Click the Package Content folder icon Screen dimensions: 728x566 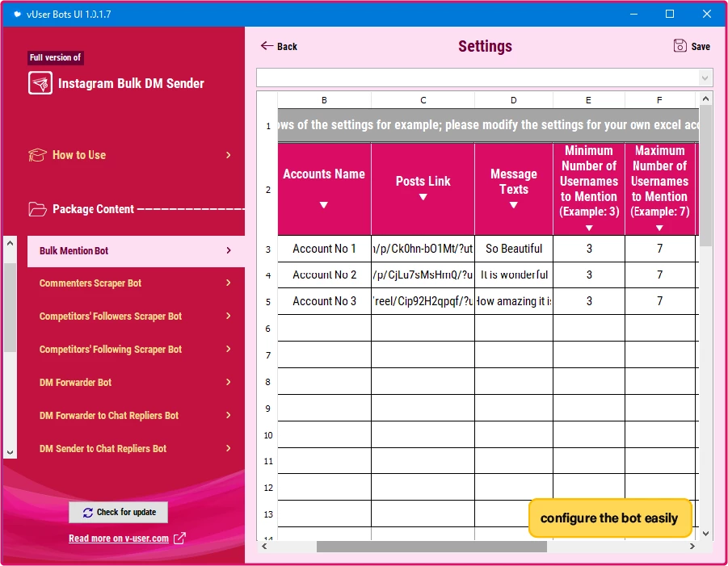37,209
